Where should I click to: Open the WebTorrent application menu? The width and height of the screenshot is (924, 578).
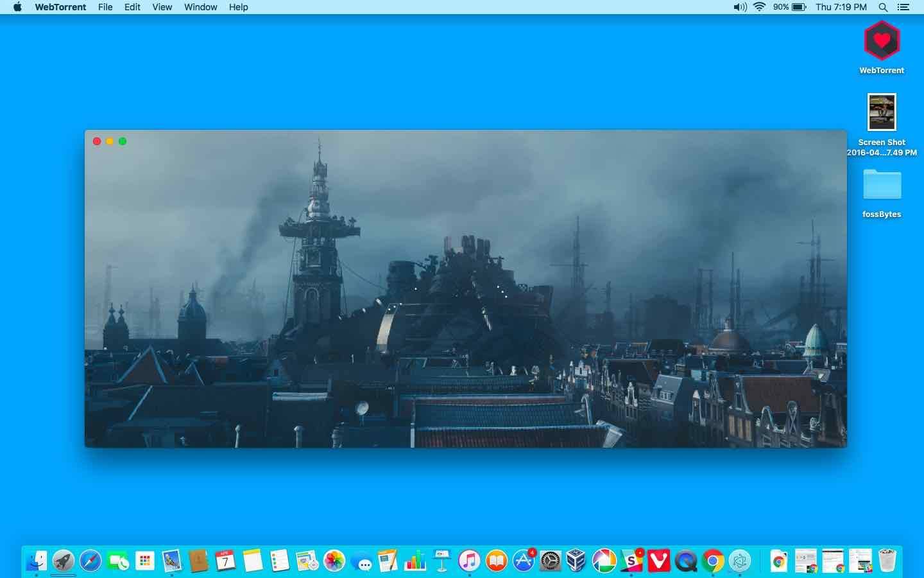coord(60,7)
